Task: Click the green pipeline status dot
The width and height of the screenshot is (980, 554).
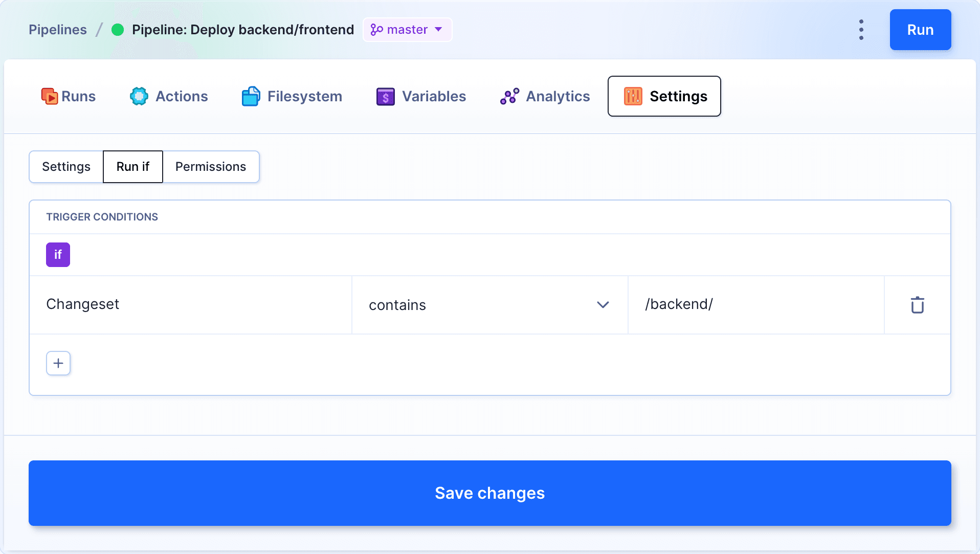Action: 118,30
